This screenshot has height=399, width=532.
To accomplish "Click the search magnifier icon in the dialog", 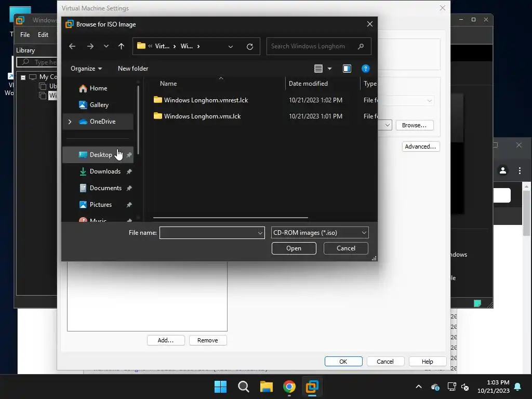I will pos(361,46).
